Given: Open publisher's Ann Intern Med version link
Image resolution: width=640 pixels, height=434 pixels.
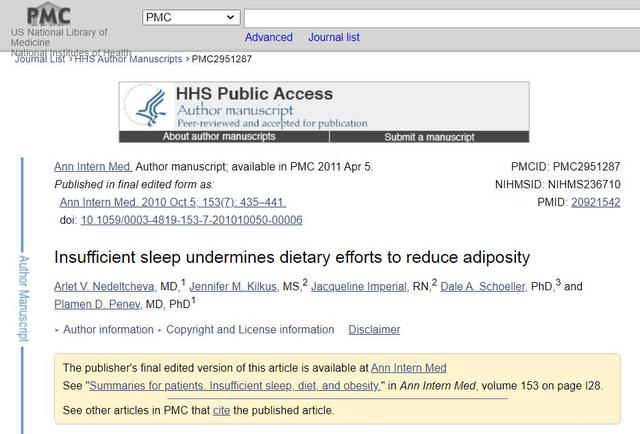Looking at the screenshot, I should (x=409, y=368).
